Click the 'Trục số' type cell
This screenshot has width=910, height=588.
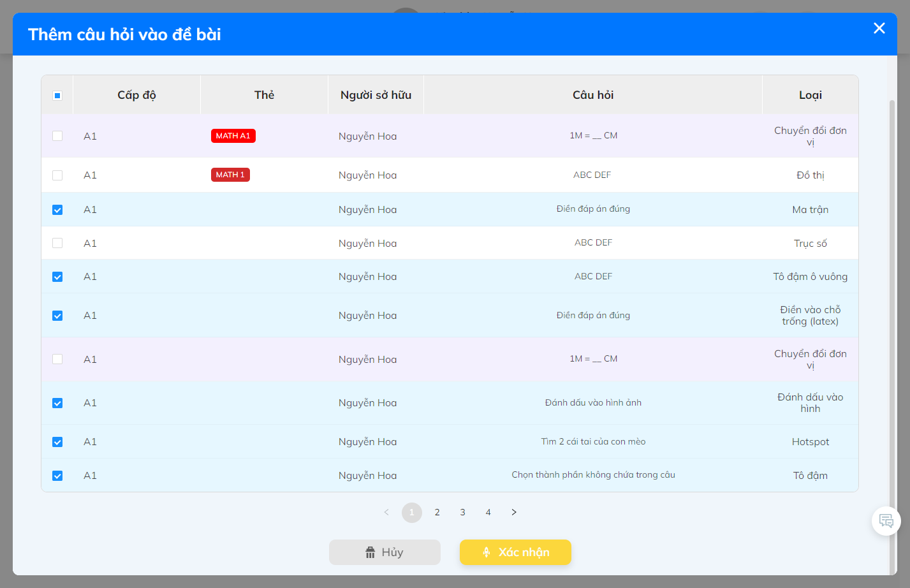[x=811, y=244]
